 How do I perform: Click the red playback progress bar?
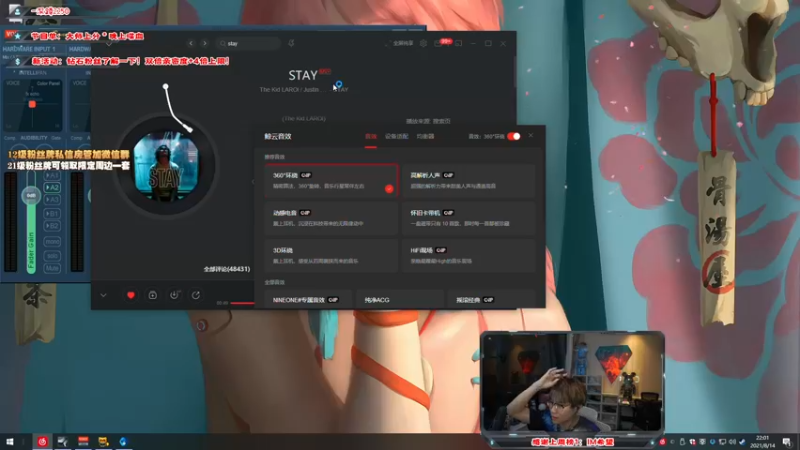(242, 303)
